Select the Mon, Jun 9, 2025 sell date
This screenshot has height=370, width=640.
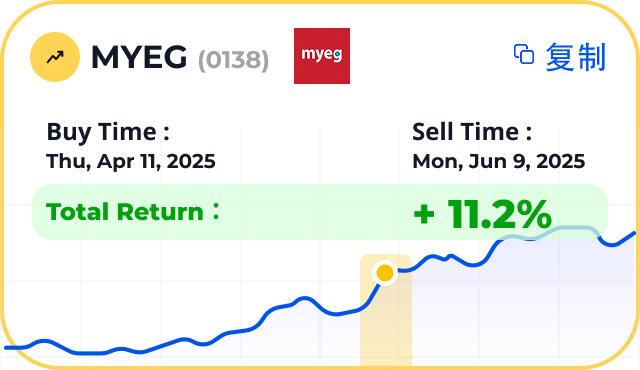pyautogui.click(x=499, y=161)
